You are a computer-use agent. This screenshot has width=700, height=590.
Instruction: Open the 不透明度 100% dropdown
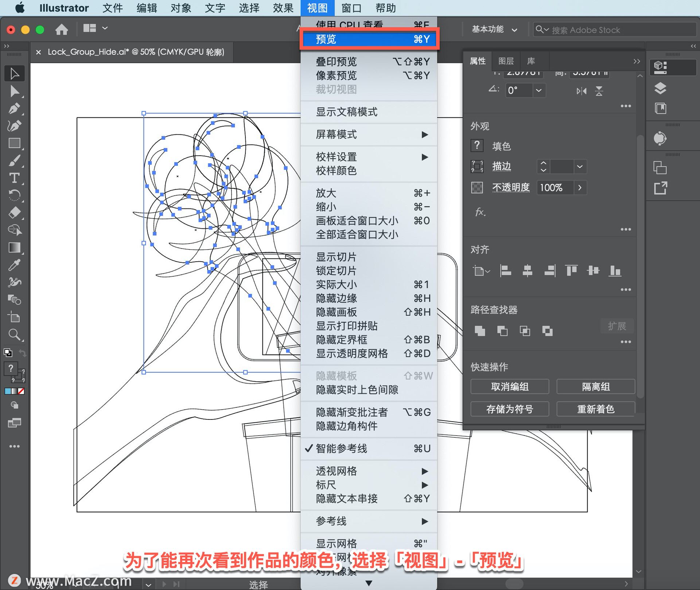coord(580,188)
